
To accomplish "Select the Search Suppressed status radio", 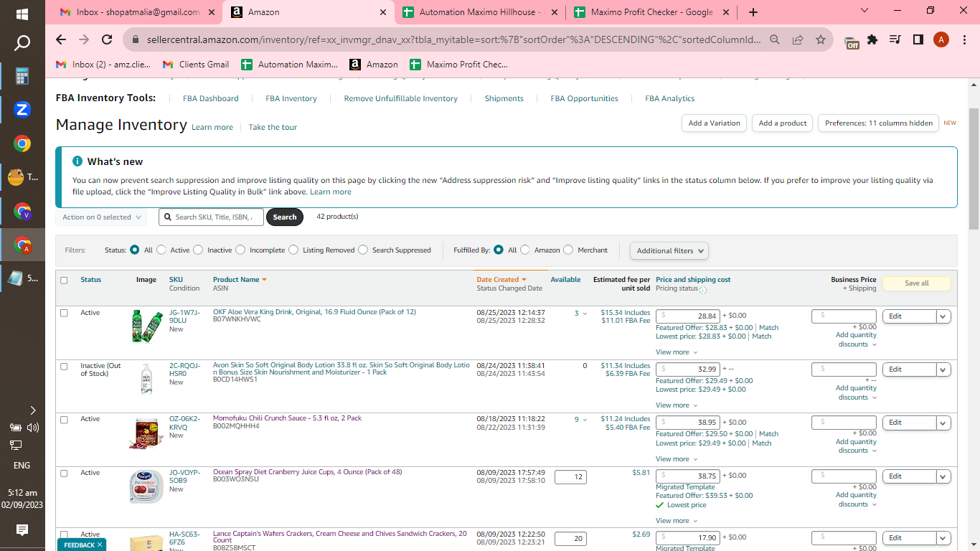I will click(x=363, y=250).
